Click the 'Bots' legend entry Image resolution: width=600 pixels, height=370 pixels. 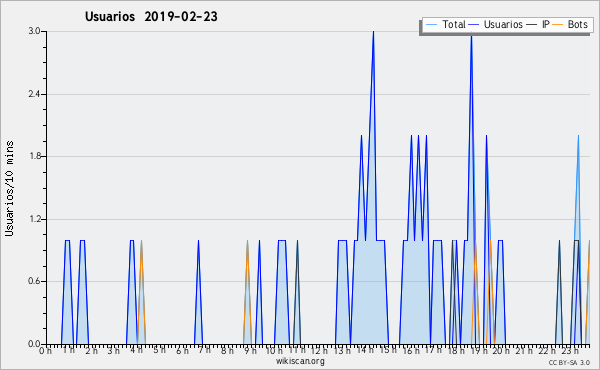click(x=577, y=24)
